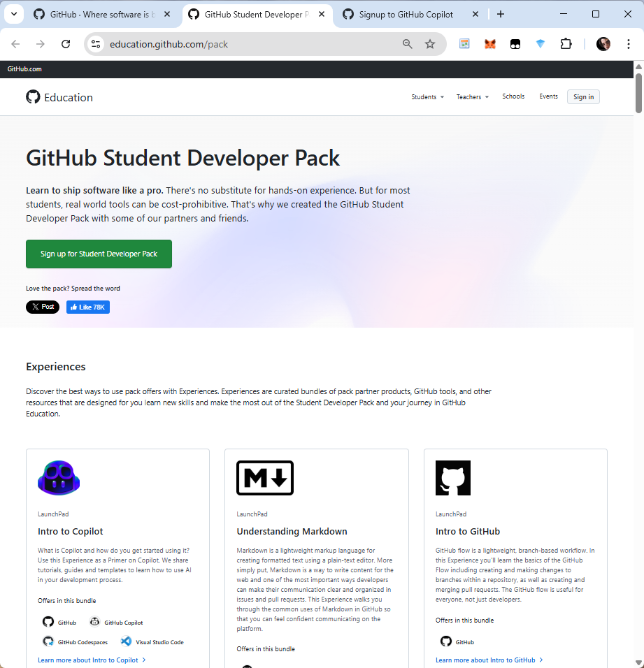644x668 pixels.
Task: Switch to the Signup to GitHub Copilot tab
Action: pos(406,14)
